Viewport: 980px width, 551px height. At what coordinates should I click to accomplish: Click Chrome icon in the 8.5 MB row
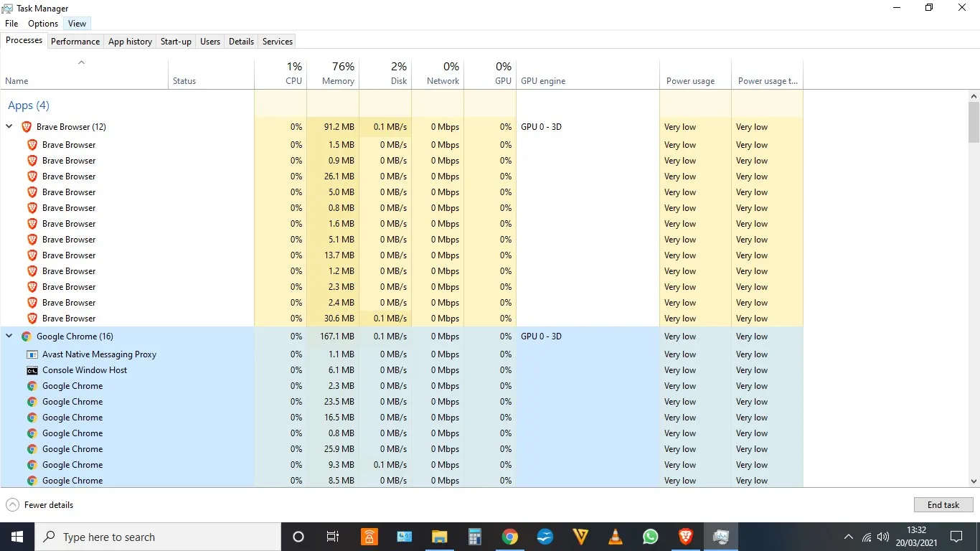[x=32, y=481]
